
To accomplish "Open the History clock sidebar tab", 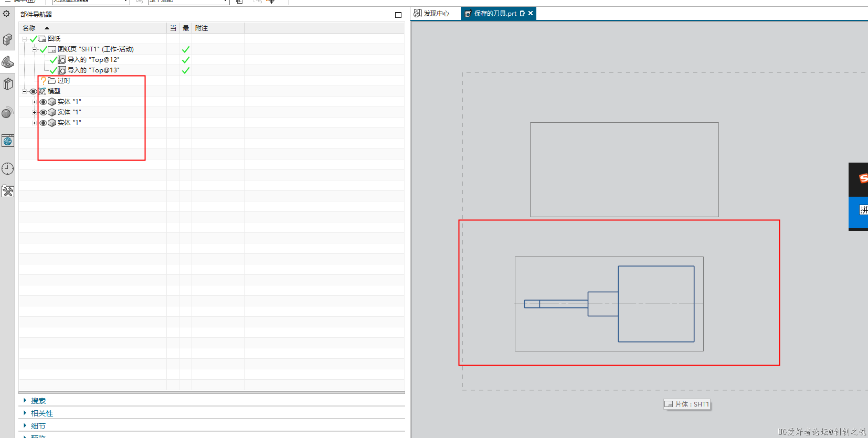I will (7, 168).
